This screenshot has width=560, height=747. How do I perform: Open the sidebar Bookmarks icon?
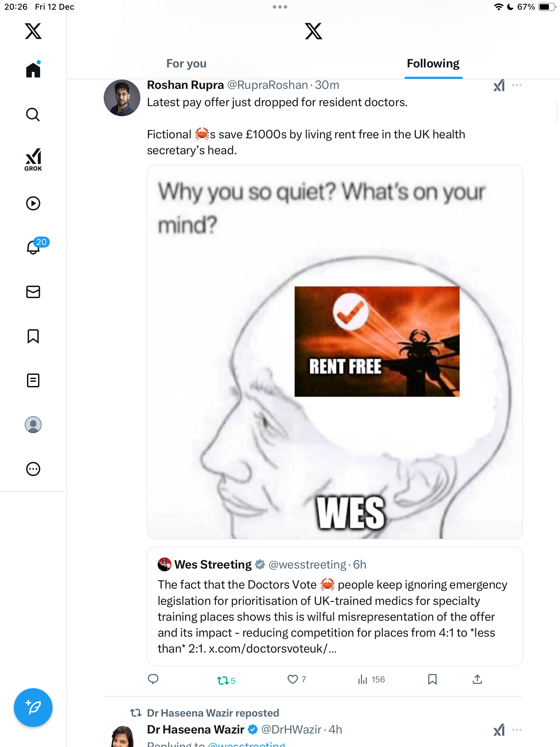[x=33, y=336]
